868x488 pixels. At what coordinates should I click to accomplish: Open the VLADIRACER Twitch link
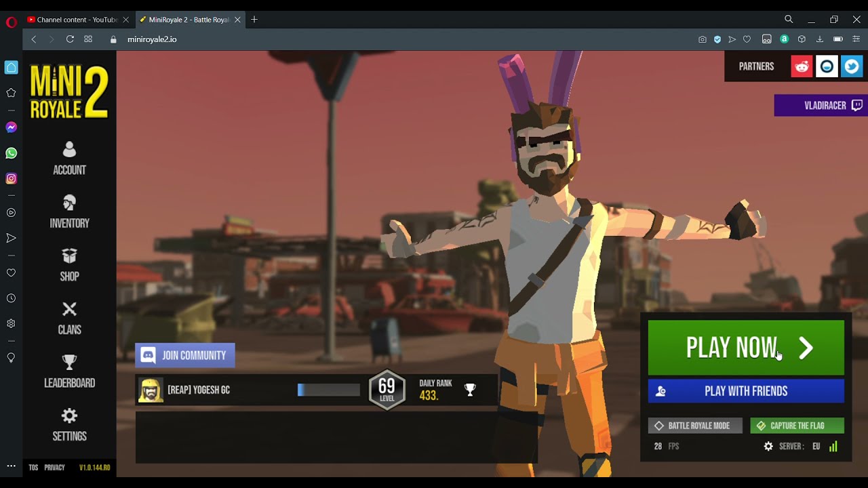tap(821, 105)
